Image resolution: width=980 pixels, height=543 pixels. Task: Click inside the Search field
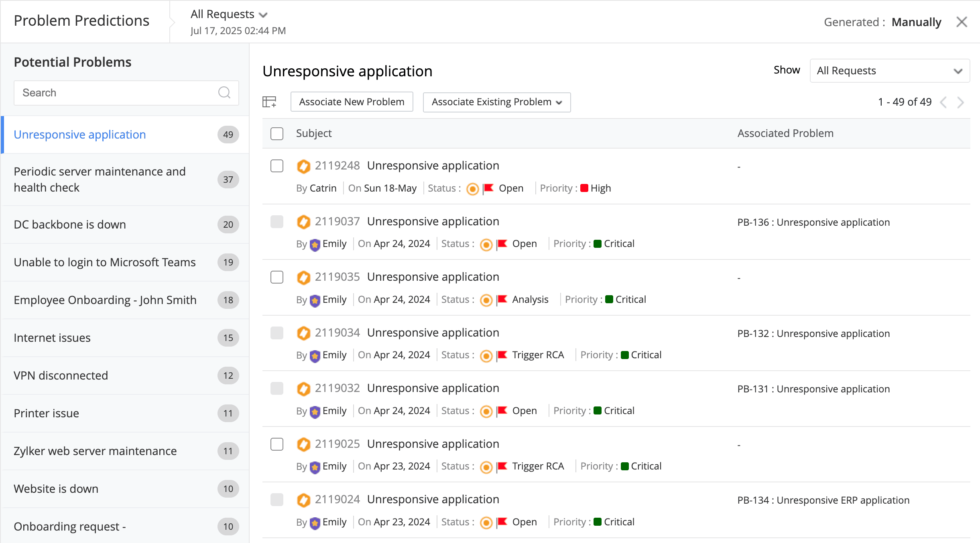coord(112,93)
